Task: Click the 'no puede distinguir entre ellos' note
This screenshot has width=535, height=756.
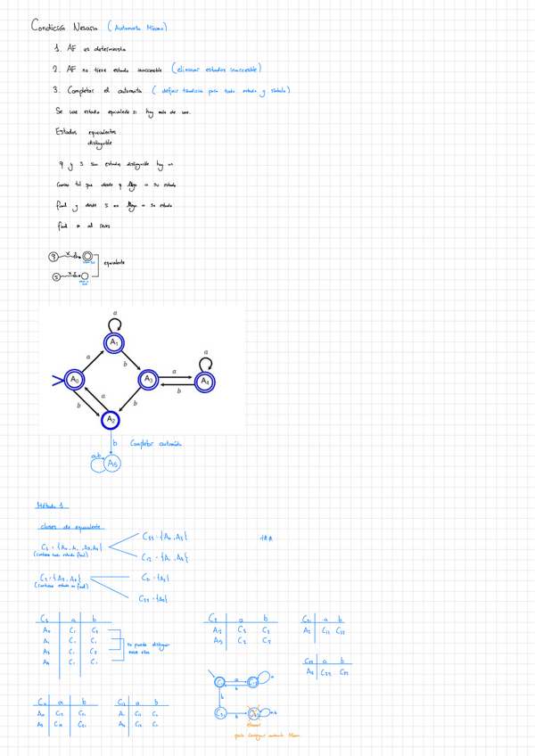Action: pyautogui.click(x=149, y=645)
